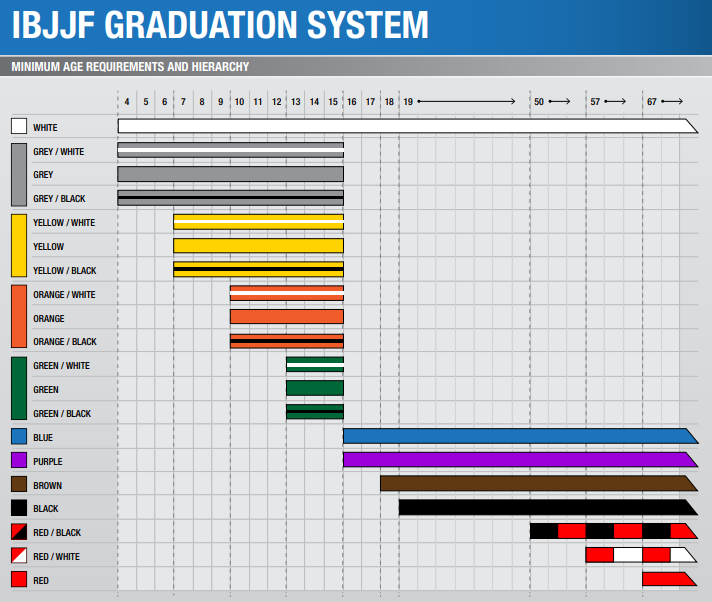This screenshot has width=712, height=602.
Task: Click the 'ORANGE / BLACK' label
Action: pos(65,342)
